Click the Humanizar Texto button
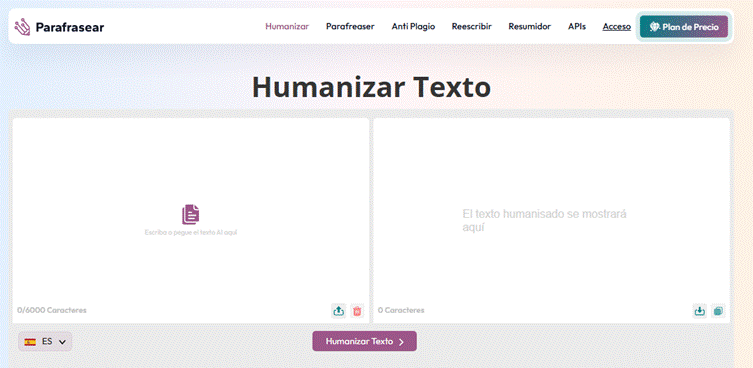The width and height of the screenshot is (753, 368). click(364, 341)
